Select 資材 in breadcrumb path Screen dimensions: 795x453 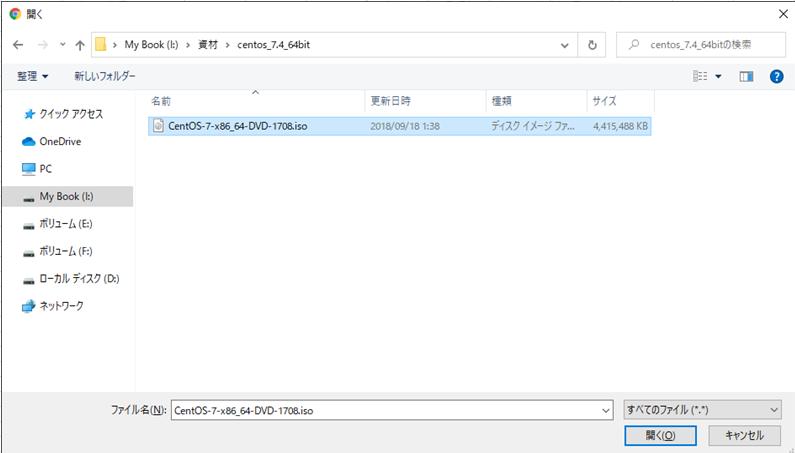[208, 45]
